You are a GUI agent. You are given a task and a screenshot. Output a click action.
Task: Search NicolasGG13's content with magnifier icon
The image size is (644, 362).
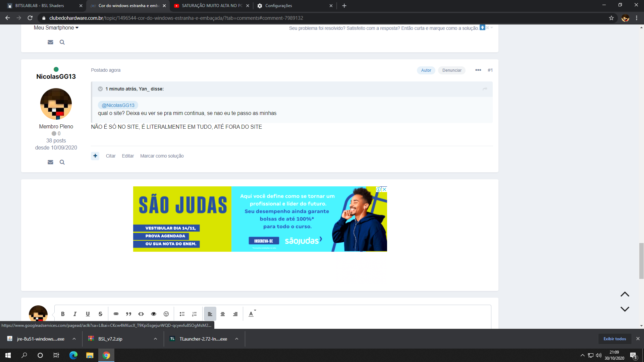pyautogui.click(x=62, y=162)
